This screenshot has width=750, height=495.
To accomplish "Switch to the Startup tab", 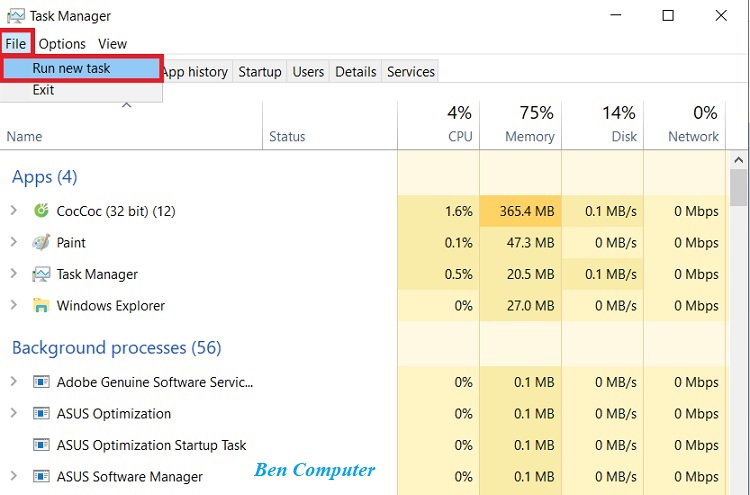I will point(260,72).
